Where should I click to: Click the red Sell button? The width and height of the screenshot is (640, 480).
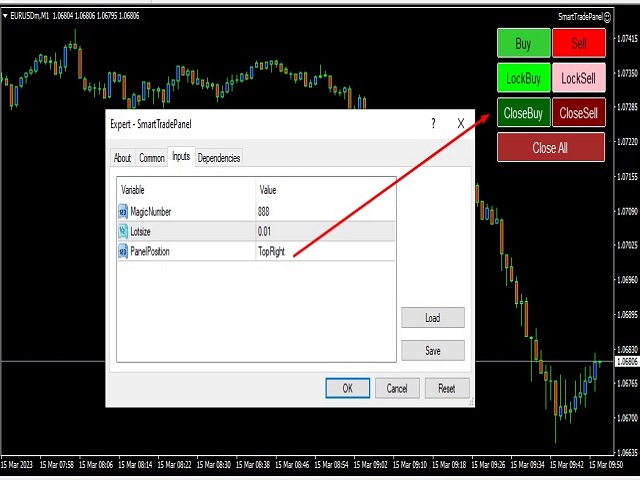[x=579, y=43]
